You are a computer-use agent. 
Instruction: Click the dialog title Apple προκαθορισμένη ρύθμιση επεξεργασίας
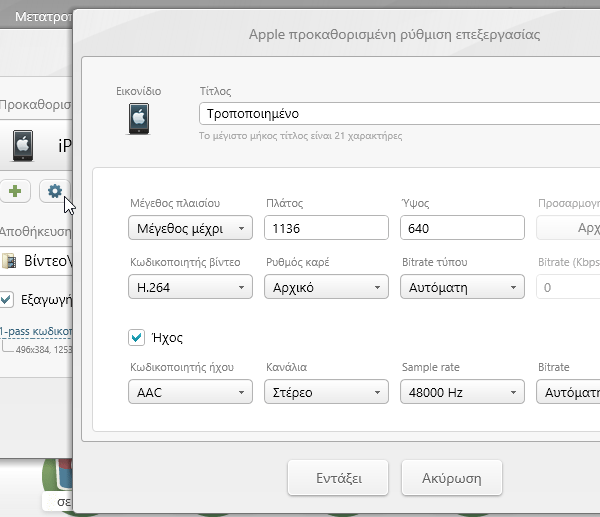pos(395,34)
